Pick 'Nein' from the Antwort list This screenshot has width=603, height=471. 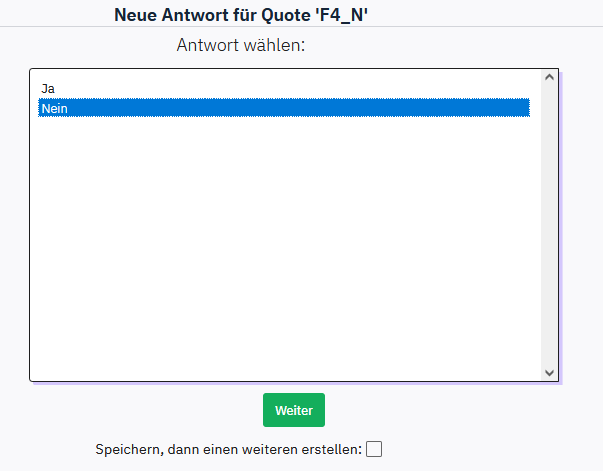tap(56, 108)
